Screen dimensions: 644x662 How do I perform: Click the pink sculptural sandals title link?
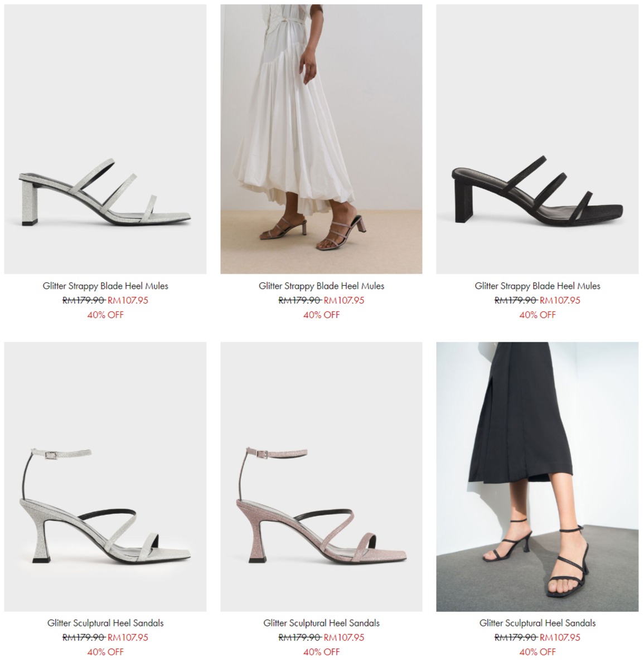point(321,623)
